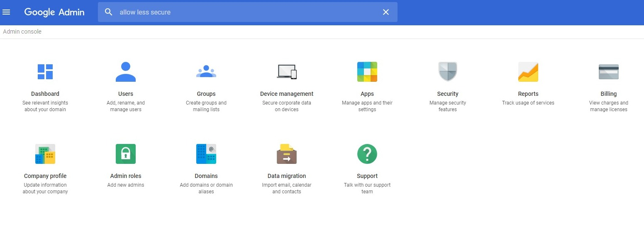Click 'Add domains or domain aliases' text
The height and width of the screenshot is (246, 644).
click(206, 188)
